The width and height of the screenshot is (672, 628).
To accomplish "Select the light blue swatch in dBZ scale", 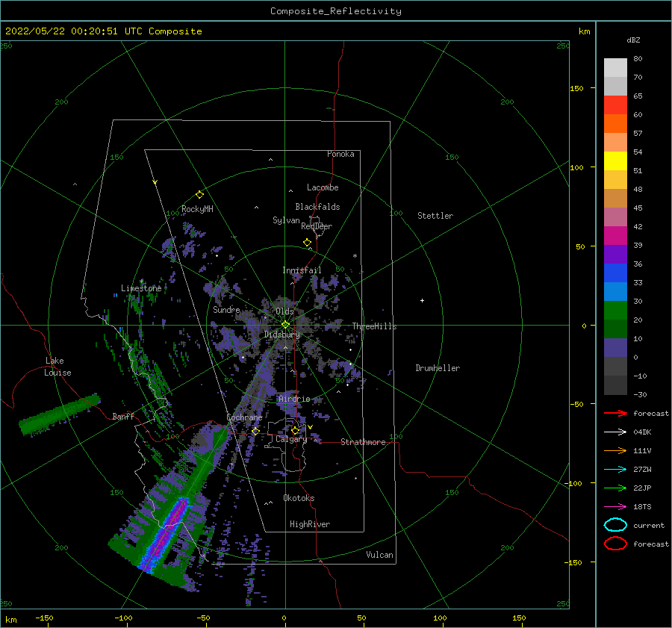I will point(615,291).
